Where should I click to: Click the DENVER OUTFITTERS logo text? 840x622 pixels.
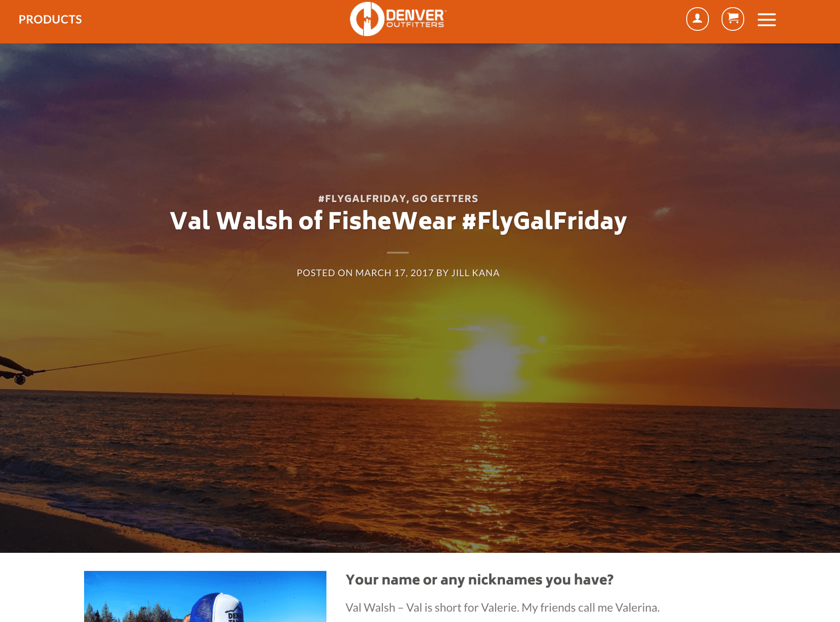pyautogui.click(x=415, y=19)
